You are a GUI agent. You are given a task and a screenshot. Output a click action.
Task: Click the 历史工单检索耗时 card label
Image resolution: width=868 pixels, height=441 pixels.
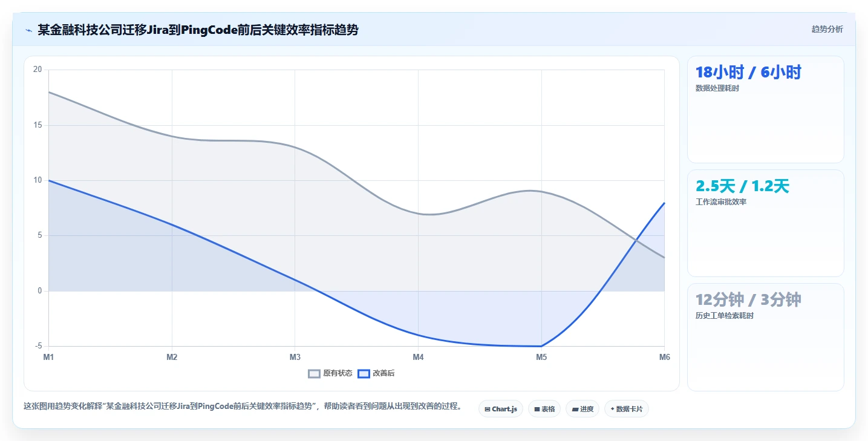pyautogui.click(x=725, y=316)
